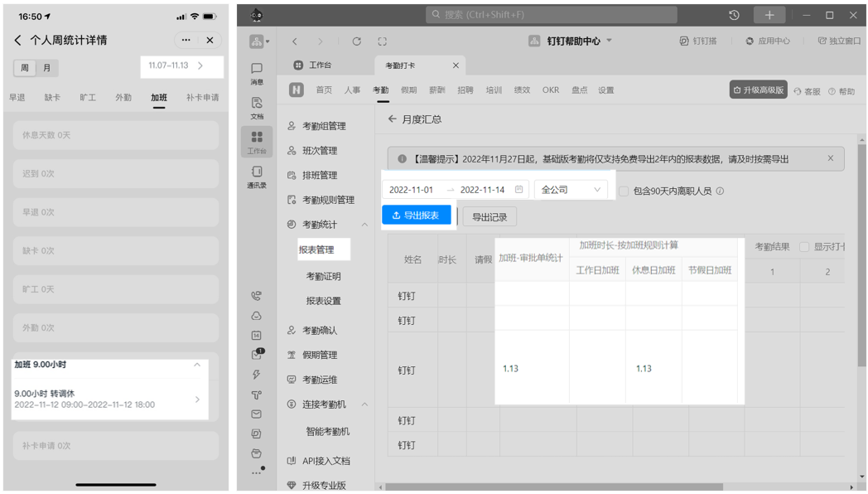
Task: Switch to the 周 week view on mobile
Action: click(x=25, y=68)
